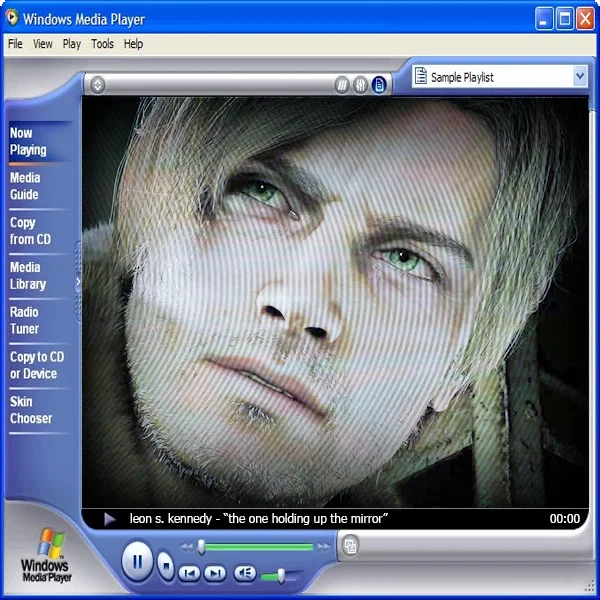Click the volume slider knob
The height and width of the screenshot is (600, 600).
click(x=281, y=576)
